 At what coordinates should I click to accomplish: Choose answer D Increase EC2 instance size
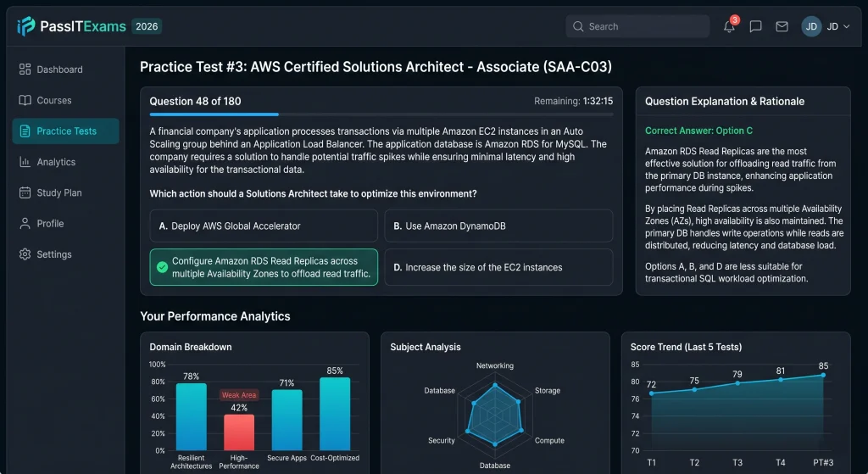pos(498,267)
